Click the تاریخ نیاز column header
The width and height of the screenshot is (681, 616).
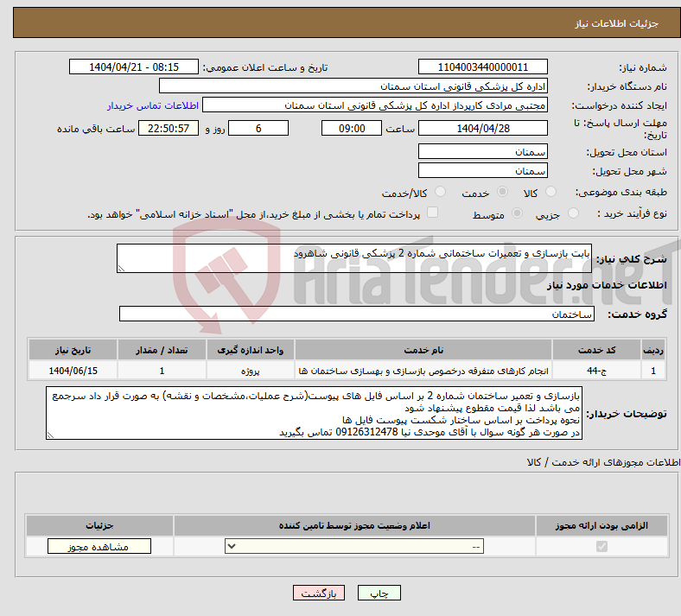point(73,350)
